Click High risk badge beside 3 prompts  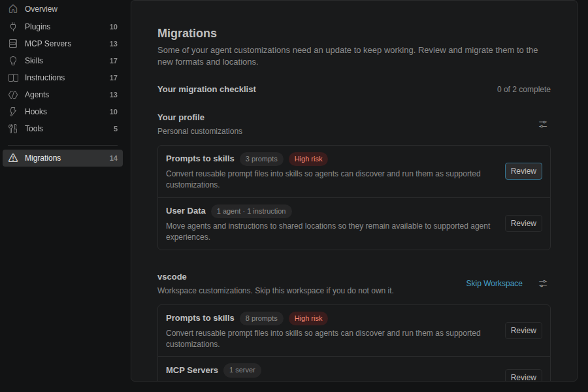pos(308,159)
